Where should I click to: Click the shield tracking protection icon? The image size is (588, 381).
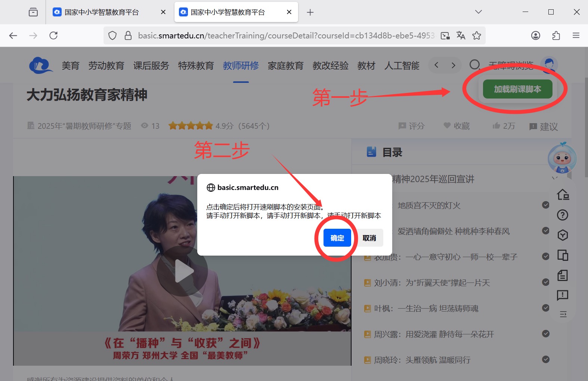[112, 35]
